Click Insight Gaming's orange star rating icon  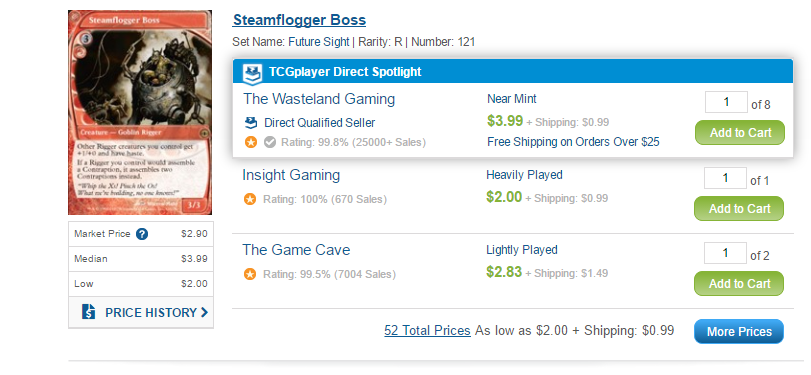[x=250, y=199]
